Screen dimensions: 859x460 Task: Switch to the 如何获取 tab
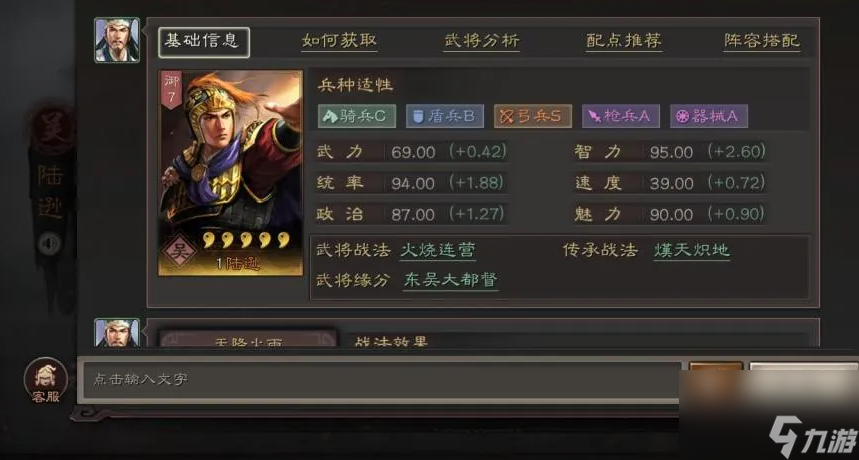[x=339, y=41]
